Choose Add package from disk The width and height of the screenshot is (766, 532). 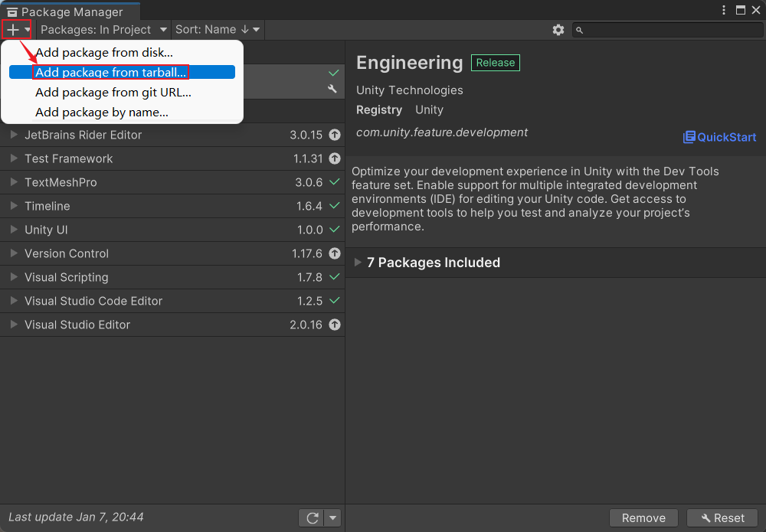(x=122, y=52)
